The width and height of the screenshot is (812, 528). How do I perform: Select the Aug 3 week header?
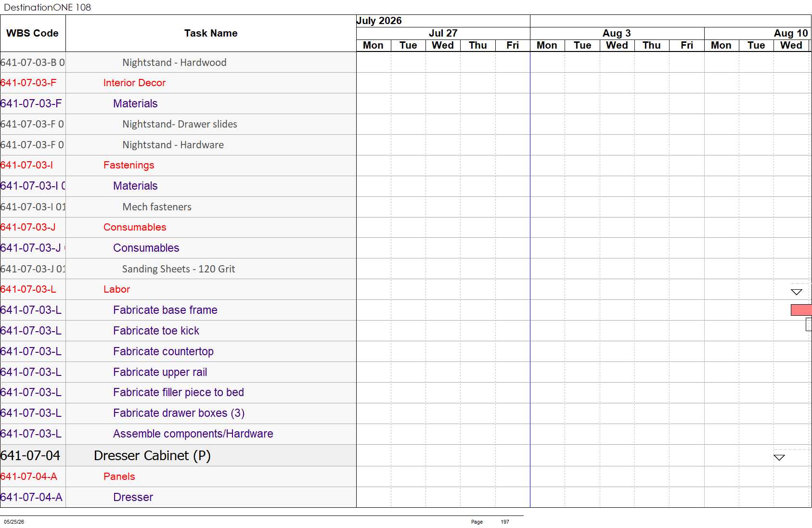(617, 33)
